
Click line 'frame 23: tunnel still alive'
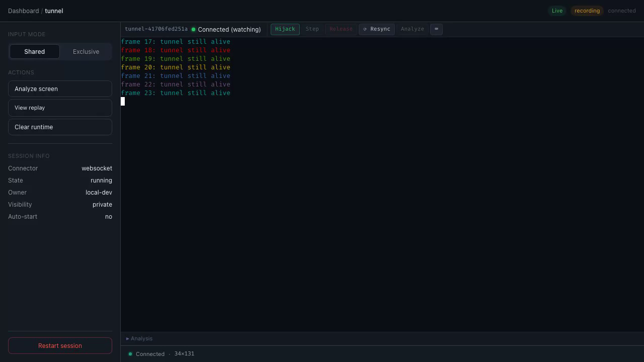[176, 93]
